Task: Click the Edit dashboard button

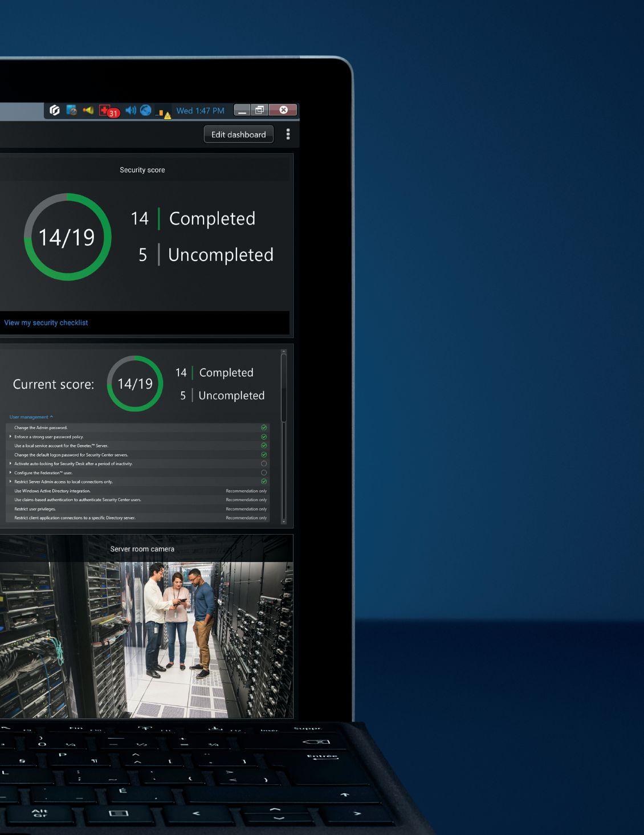Action: 238,135
